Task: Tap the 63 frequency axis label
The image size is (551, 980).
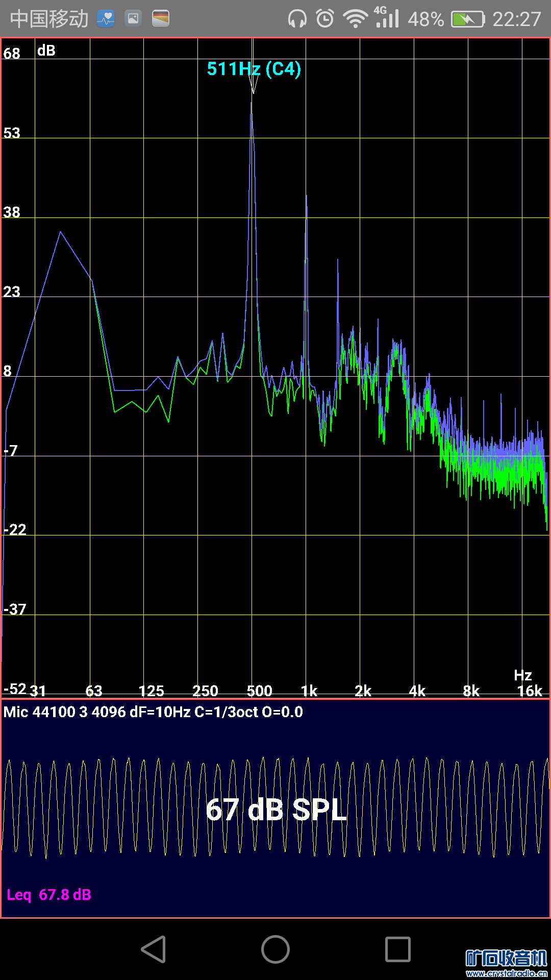Action: [94, 691]
